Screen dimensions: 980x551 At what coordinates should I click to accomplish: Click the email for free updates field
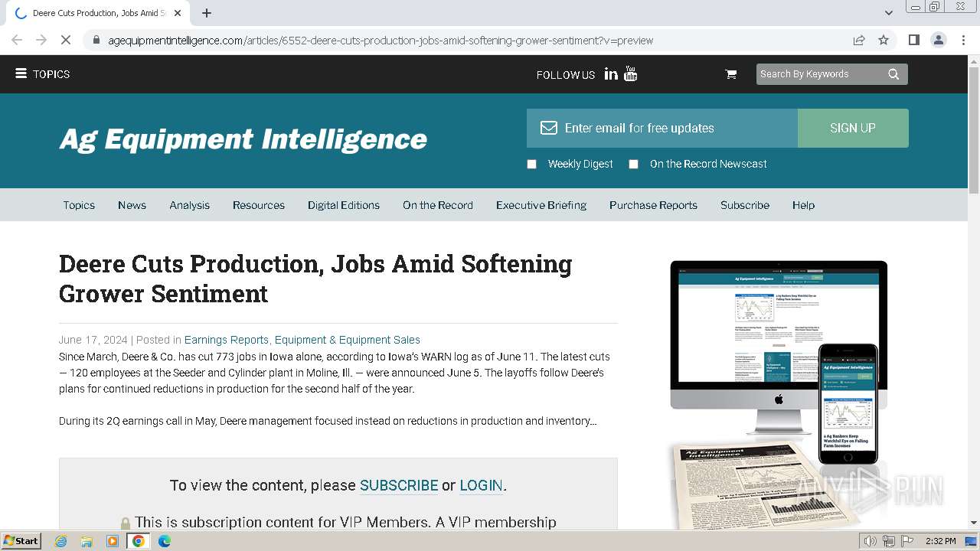tap(662, 128)
